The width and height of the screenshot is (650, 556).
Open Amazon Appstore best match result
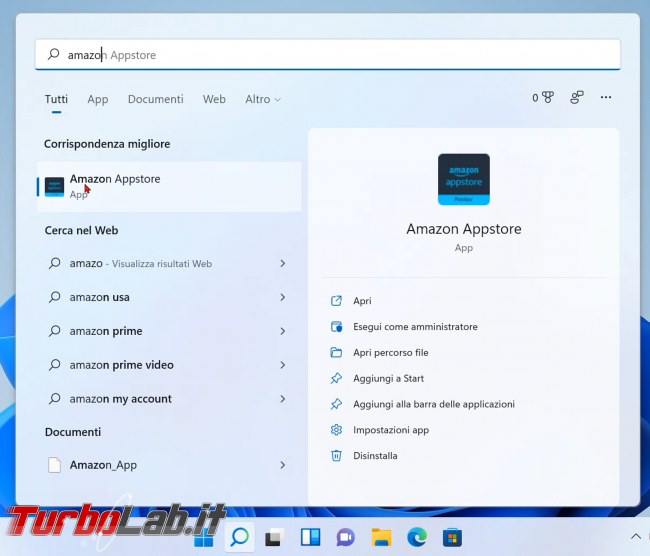tap(169, 187)
